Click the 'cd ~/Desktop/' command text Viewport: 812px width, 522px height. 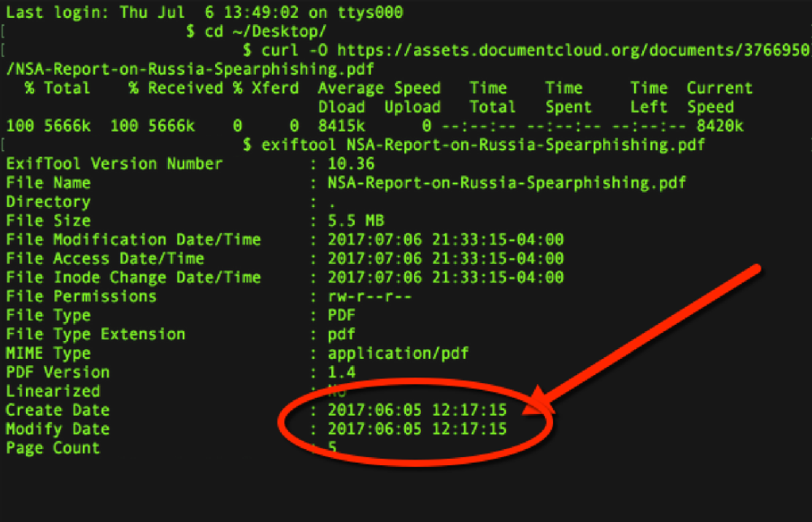[x=263, y=32]
